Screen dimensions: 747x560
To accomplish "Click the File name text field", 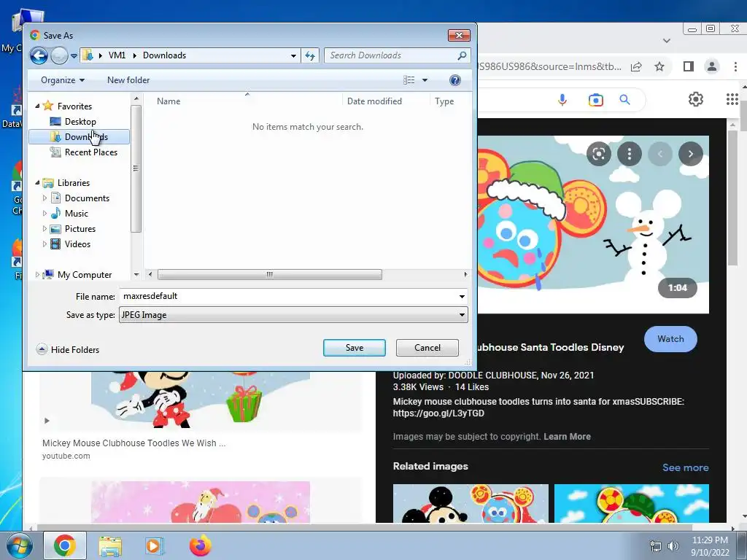I will (x=288, y=296).
